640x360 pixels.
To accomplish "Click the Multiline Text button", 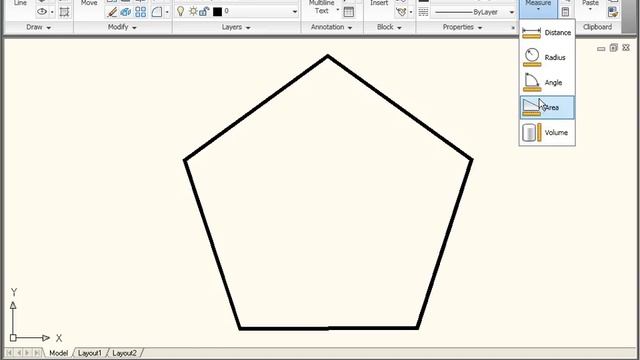I will [x=322, y=7].
